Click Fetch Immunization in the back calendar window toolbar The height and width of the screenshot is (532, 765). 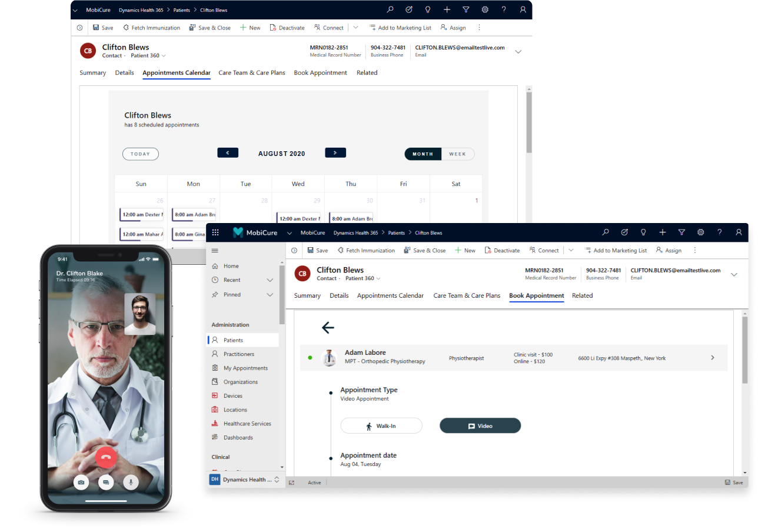pos(151,28)
